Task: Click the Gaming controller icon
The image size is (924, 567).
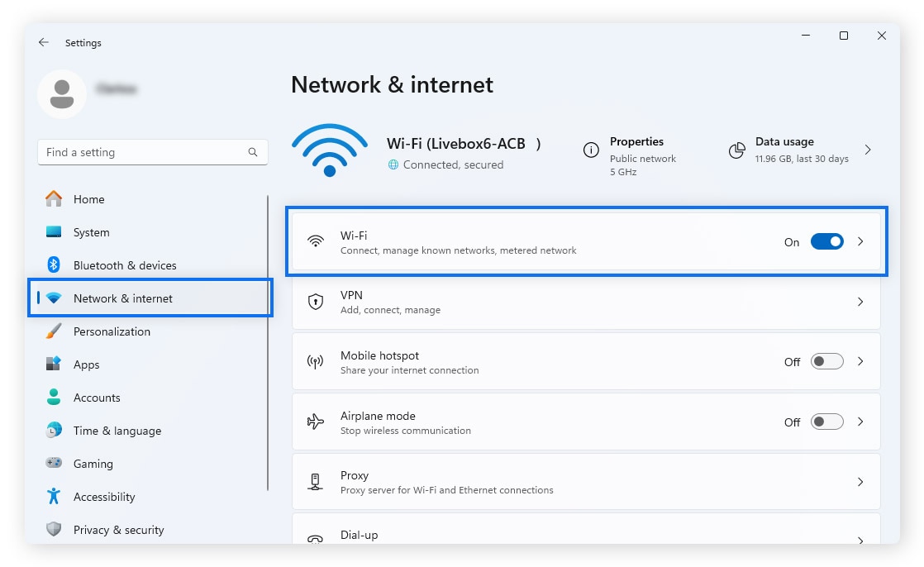Action: [x=53, y=464]
